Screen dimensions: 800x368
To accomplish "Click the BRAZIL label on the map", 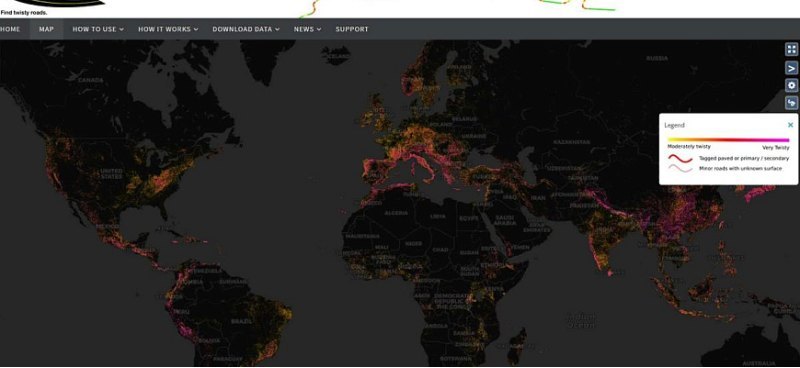I will coord(241,322).
